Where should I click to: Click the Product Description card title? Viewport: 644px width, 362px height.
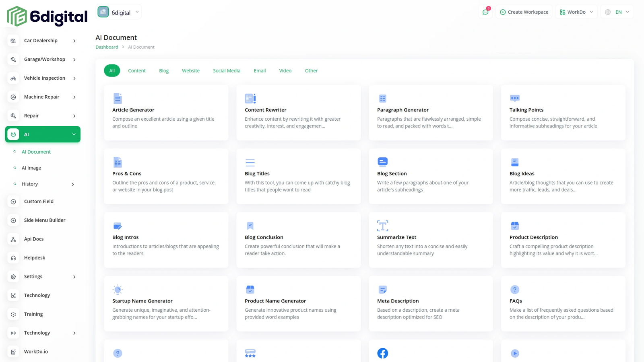coord(534,237)
